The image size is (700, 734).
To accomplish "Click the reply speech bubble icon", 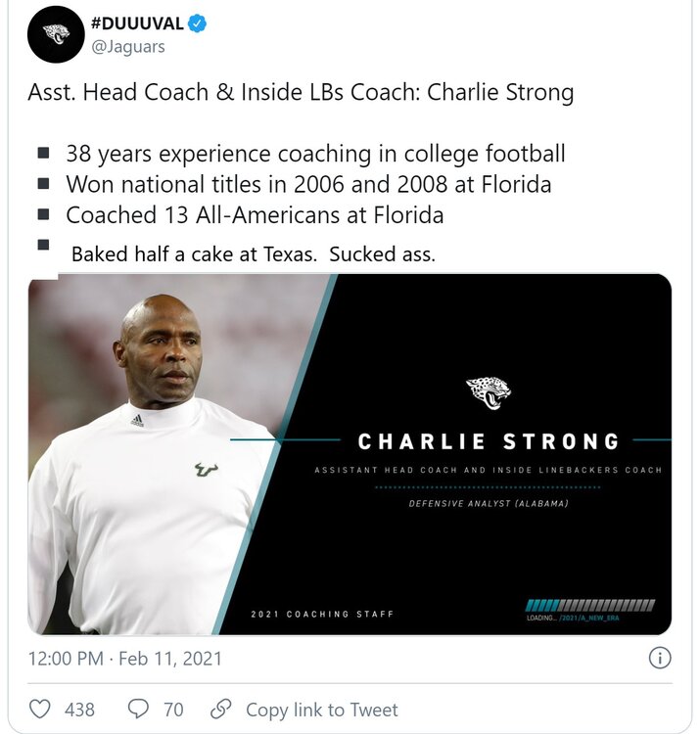I will tap(139, 710).
